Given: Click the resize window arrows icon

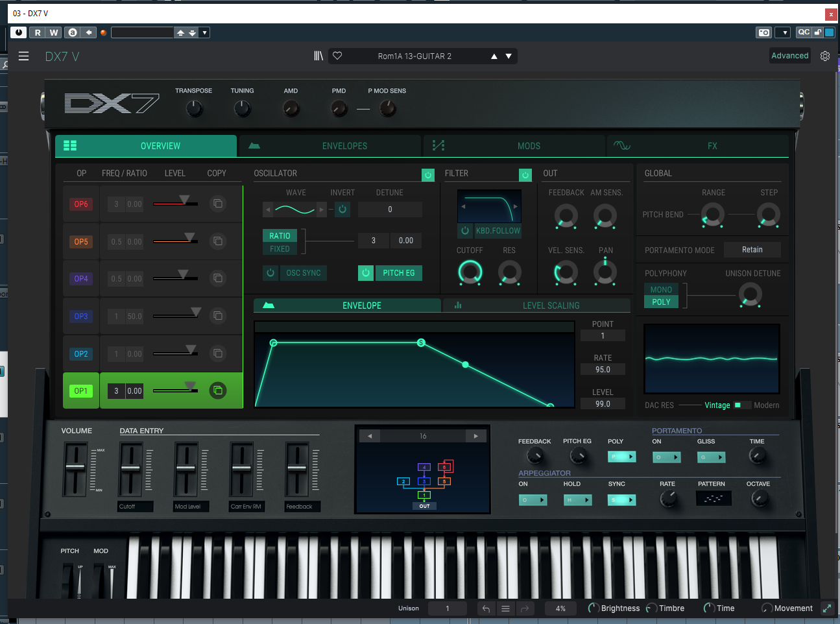Looking at the screenshot, I should [827, 608].
